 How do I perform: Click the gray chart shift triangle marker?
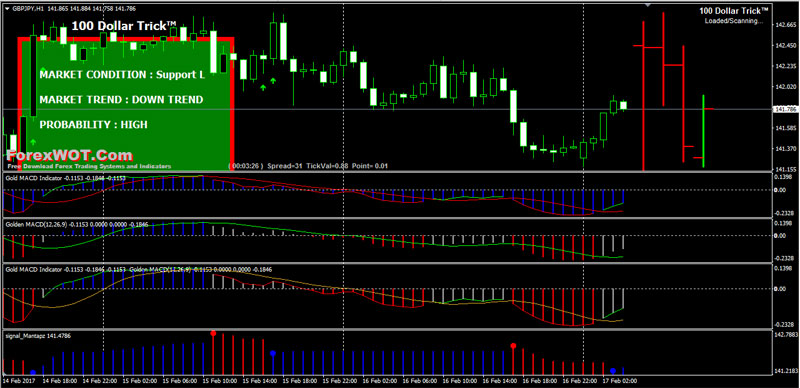pyautogui.click(x=648, y=5)
